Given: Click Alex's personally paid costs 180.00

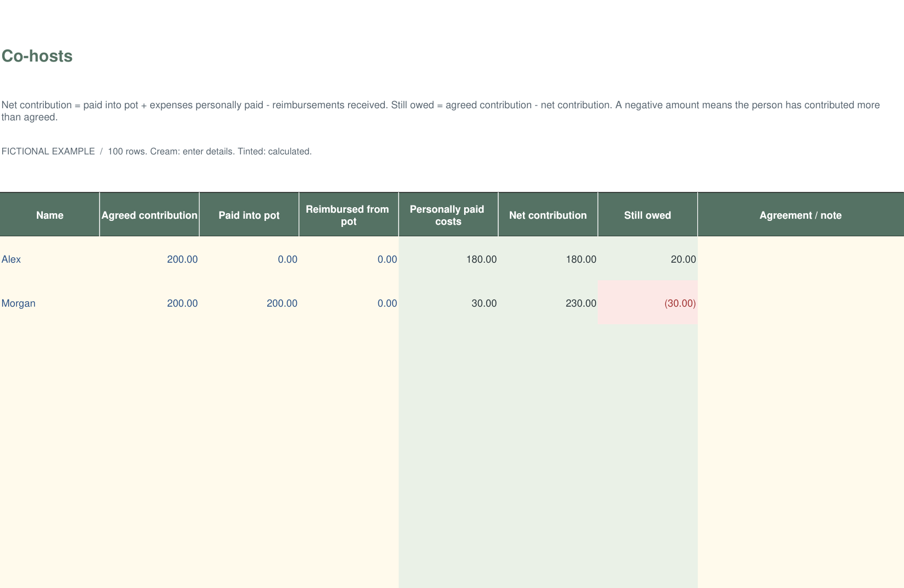Looking at the screenshot, I should point(448,259).
